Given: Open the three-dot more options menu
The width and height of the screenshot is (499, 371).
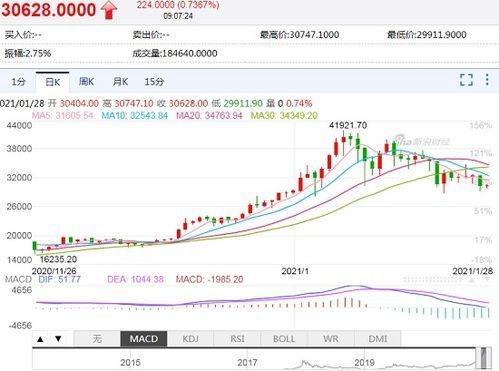Looking at the screenshot, I should pos(487,80).
